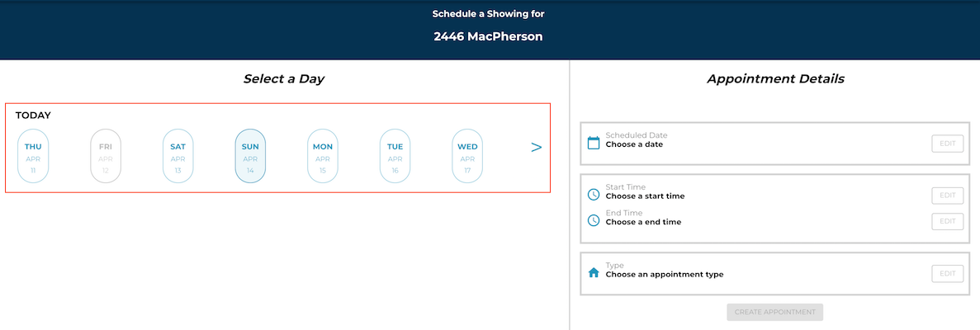Click the 'Choose a date' text
This screenshot has height=330, width=980.
634,144
